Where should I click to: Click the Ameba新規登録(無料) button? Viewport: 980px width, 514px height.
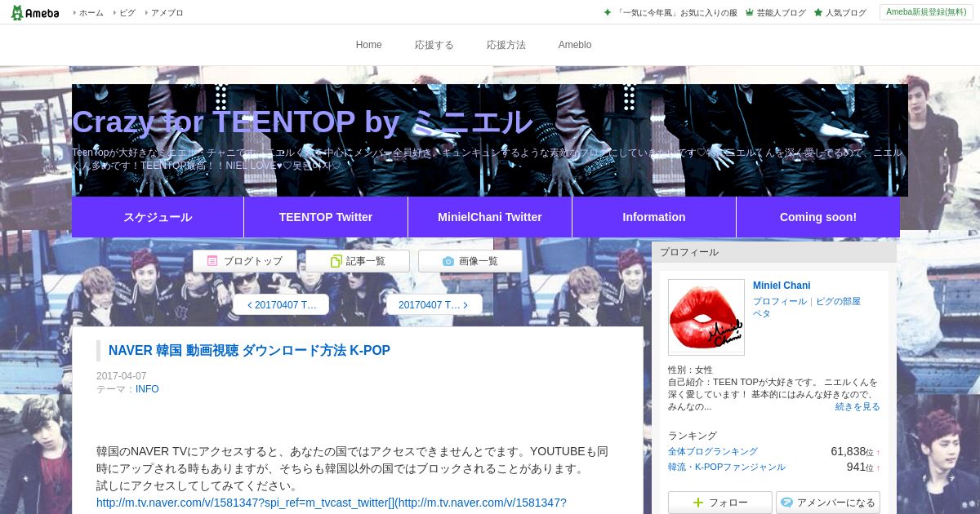coord(926,12)
